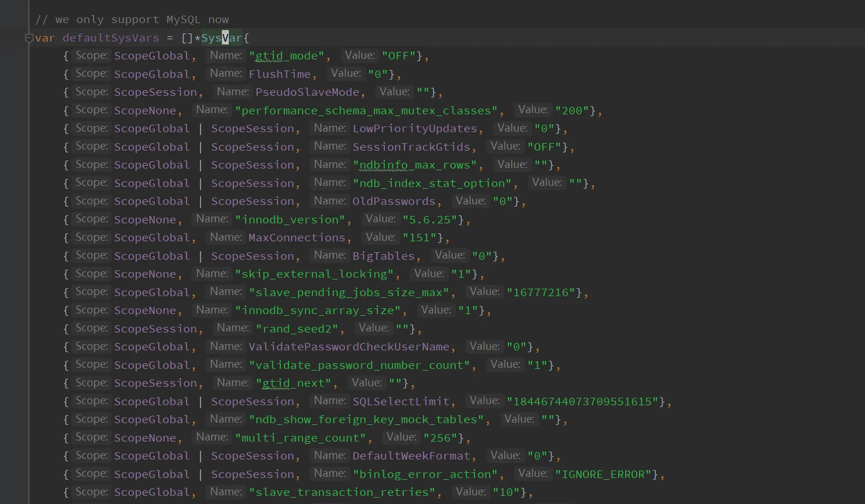This screenshot has height=504, width=865.
Task: Click the defaultSysVars variable name
Action: 110,38
